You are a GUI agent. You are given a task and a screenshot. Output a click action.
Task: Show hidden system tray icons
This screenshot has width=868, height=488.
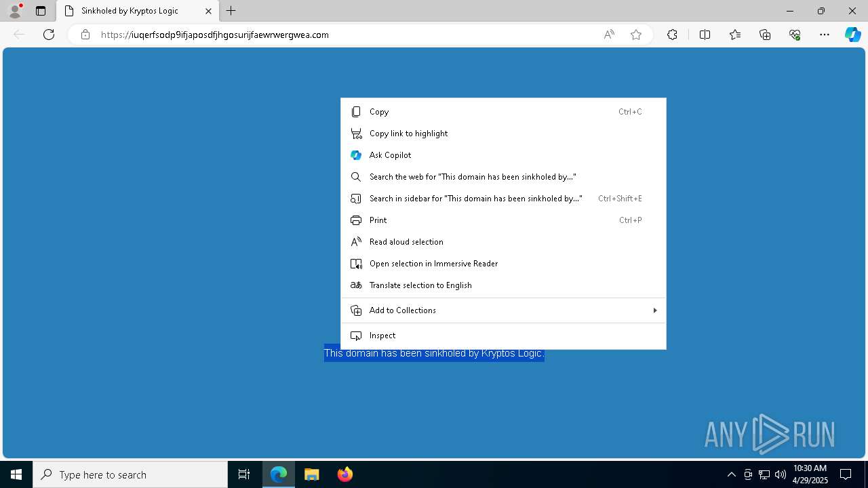pyautogui.click(x=731, y=474)
